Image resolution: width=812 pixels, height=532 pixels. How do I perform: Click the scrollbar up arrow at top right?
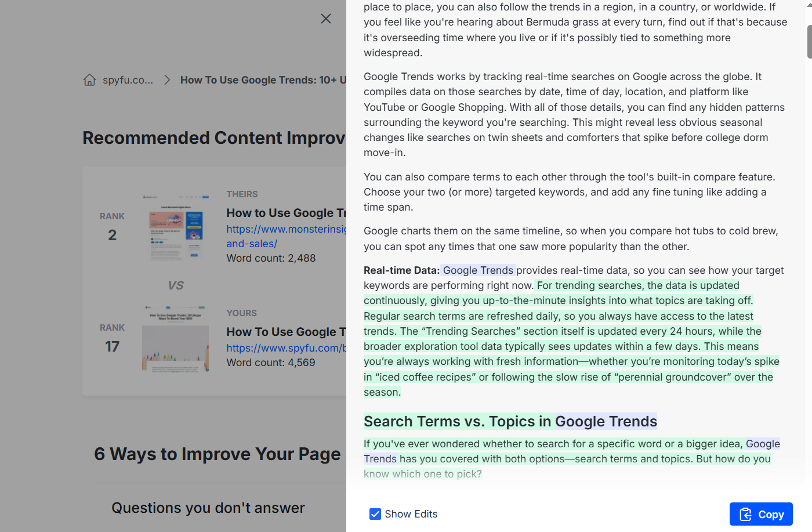(x=809, y=4)
